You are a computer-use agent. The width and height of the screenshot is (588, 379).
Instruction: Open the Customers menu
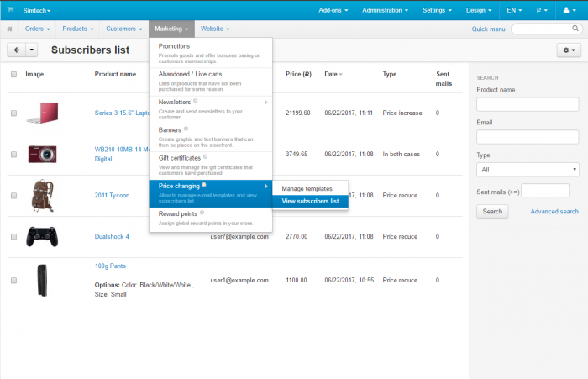[x=124, y=29]
